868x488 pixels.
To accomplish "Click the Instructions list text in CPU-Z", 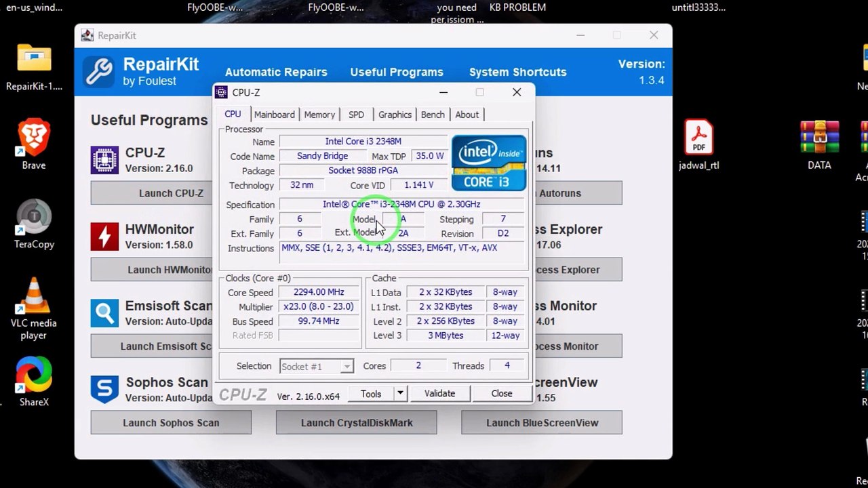I will [402, 251].
